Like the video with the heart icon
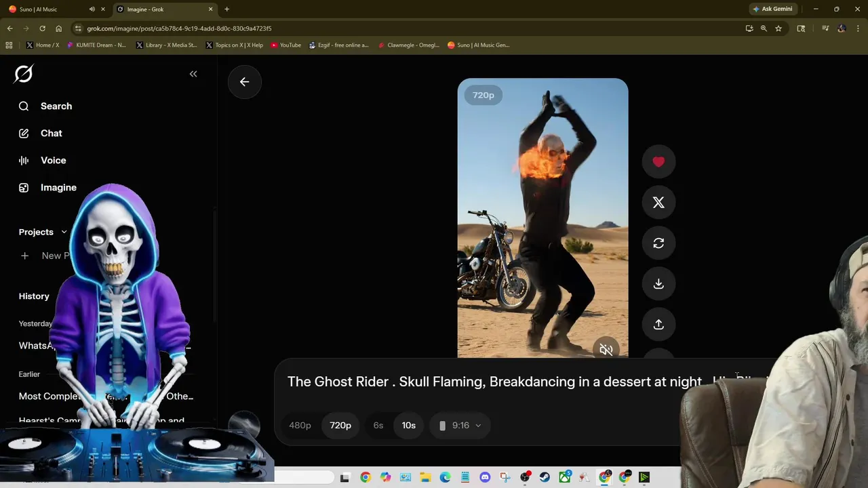868x488 pixels. [x=658, y=161]
